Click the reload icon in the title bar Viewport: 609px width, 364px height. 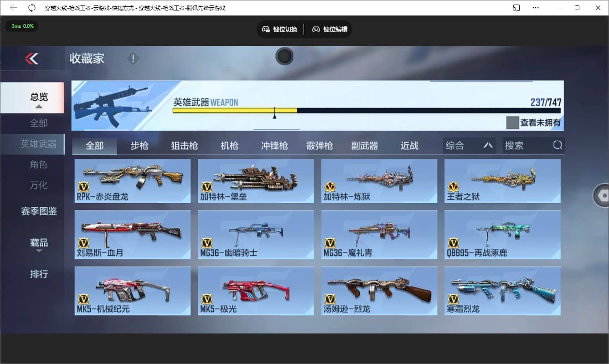tap(31, 7)
